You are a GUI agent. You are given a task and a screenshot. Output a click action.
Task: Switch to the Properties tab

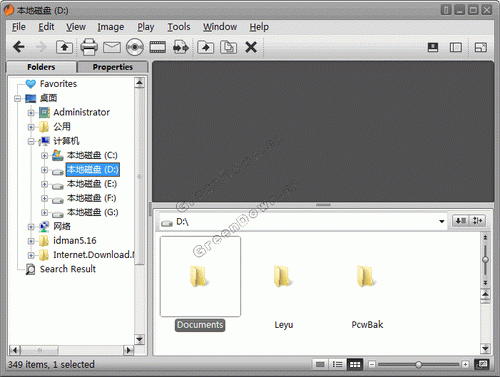[113, 67]
